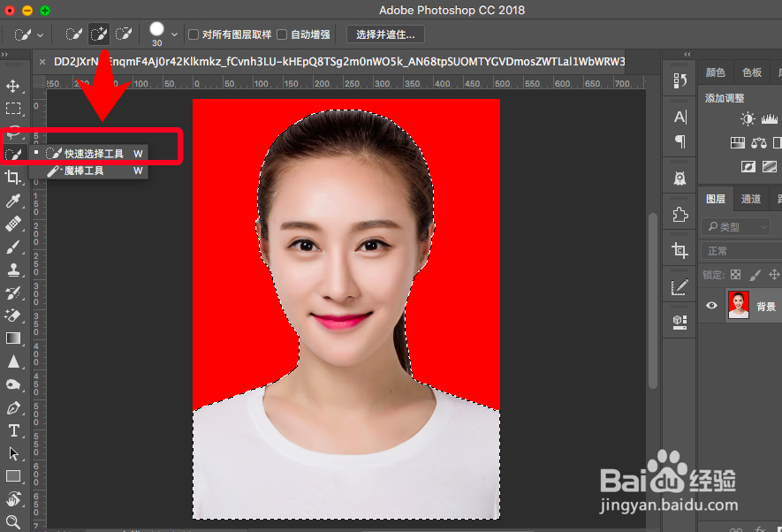Select the Eyedropper tool
The image size is (782, 532).
(x=13, y=201)
